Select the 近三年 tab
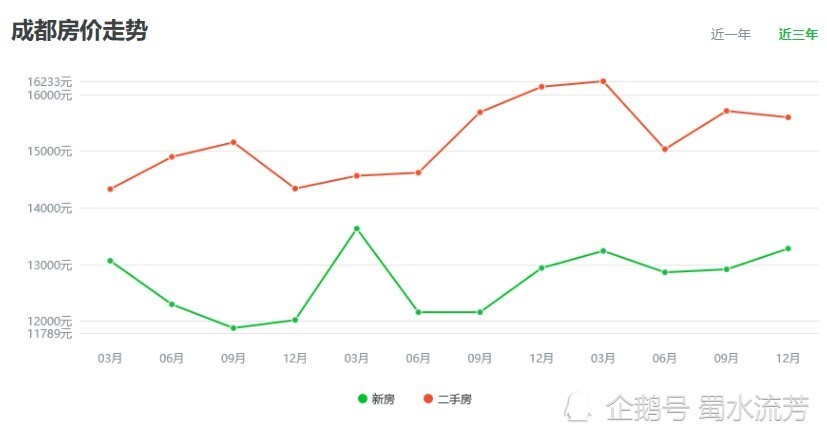Screen dimensions: 827x437 pos(797,34)
